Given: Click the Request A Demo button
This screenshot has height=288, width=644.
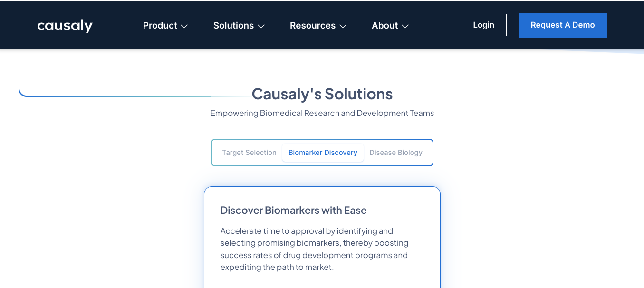Looking at the screenshot, I should tap(563, 25).
